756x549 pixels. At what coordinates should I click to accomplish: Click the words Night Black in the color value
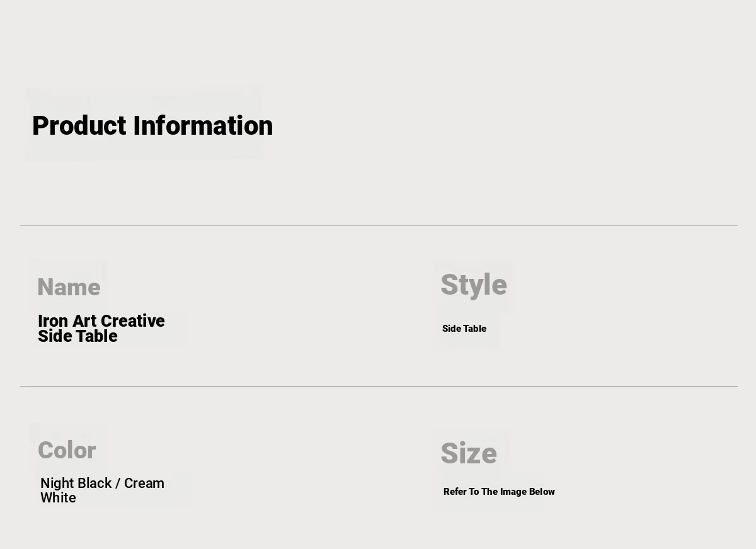(76, 484)
